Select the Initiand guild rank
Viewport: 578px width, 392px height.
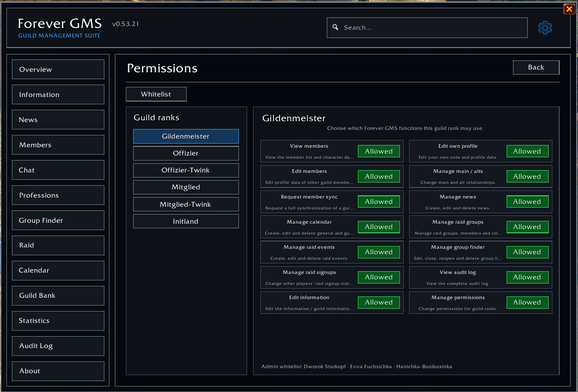pos(186,221)
